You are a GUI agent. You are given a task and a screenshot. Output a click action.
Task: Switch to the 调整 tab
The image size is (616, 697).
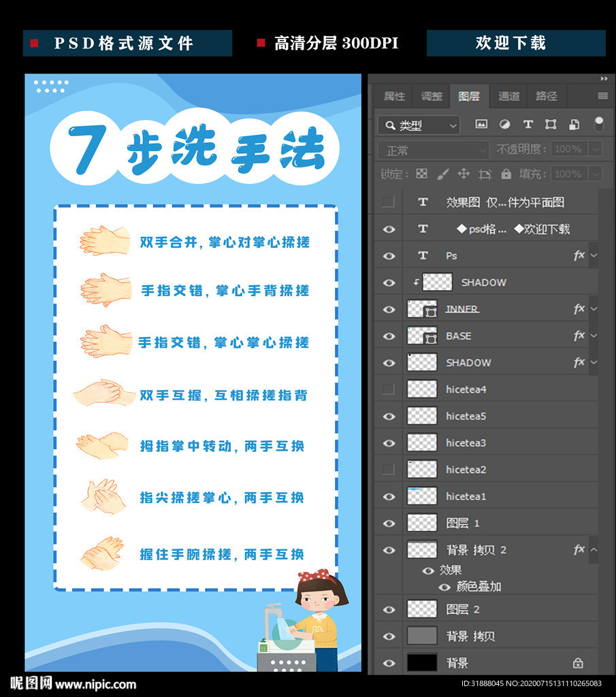click(x=432, y=96)
